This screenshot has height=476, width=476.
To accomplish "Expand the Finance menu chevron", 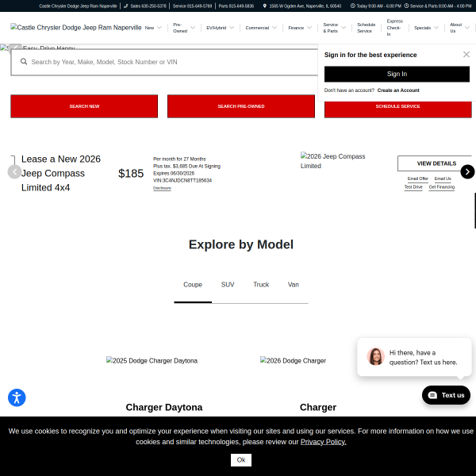I will (309, 28).
